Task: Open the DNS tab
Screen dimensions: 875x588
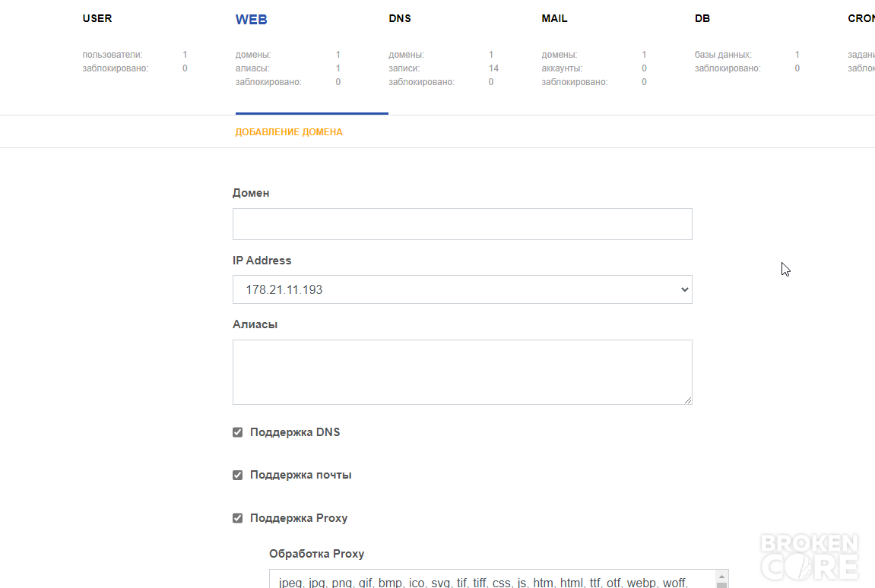Action: pos(400,18)
